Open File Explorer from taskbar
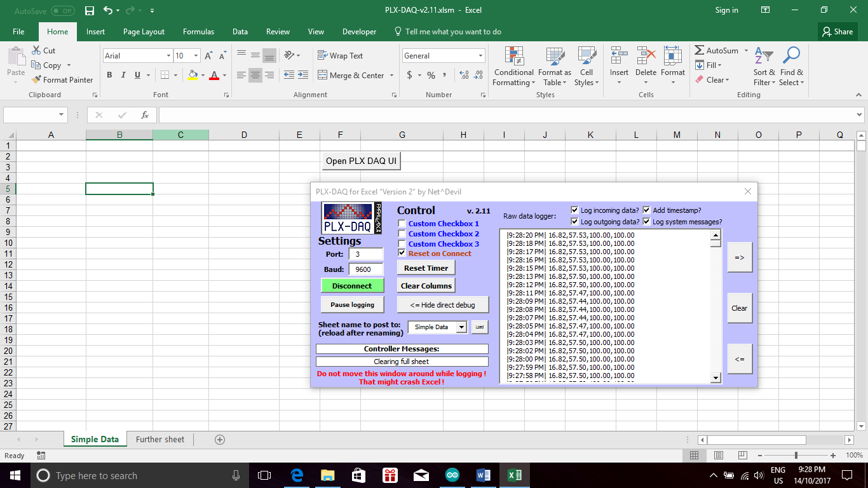This screenshot has width=868, height=488. pyautogui.click(x=327, y=475)
